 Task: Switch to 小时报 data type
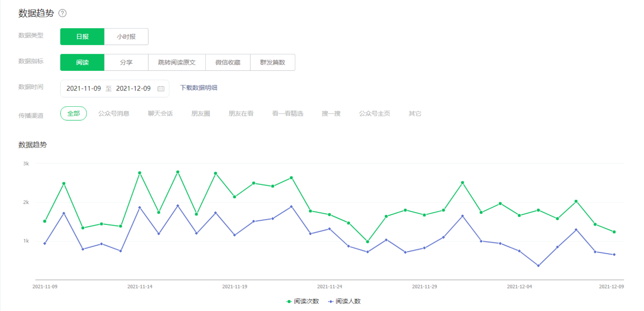pos(126,37)
